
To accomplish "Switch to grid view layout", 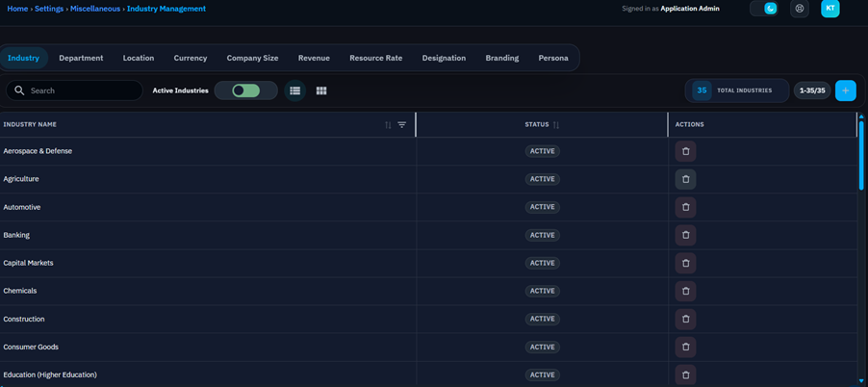I will [x=321, y=90].
